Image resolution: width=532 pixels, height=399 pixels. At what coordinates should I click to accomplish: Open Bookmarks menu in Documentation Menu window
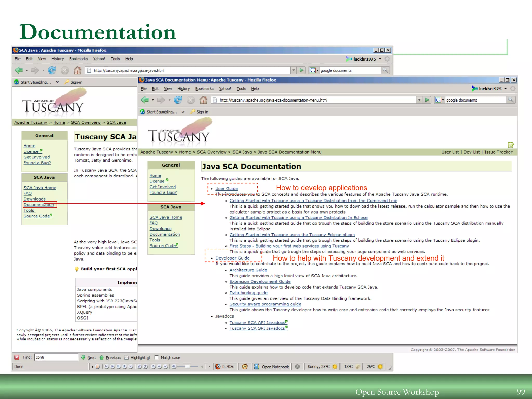click(x=204, y=89)
